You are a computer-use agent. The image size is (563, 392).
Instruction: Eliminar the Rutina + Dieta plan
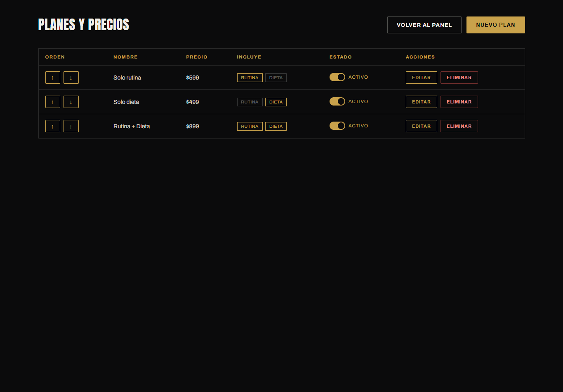tap(459, 126)
